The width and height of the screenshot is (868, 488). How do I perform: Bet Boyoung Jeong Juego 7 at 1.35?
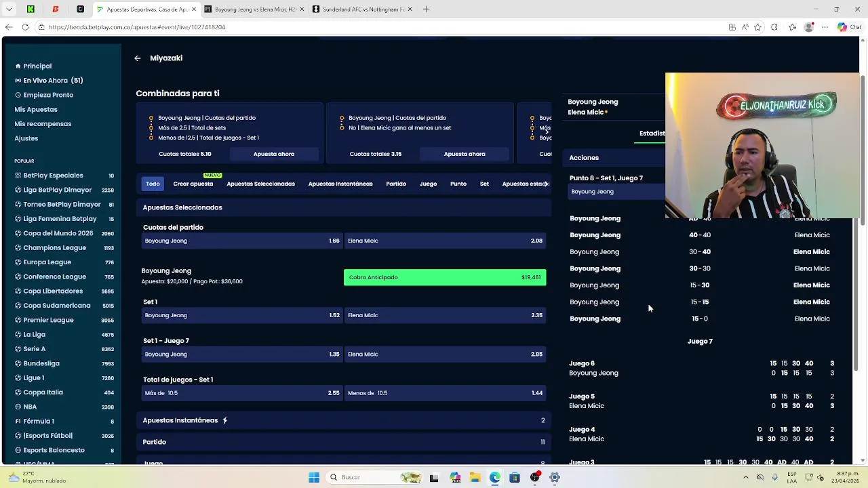(241, 354)
